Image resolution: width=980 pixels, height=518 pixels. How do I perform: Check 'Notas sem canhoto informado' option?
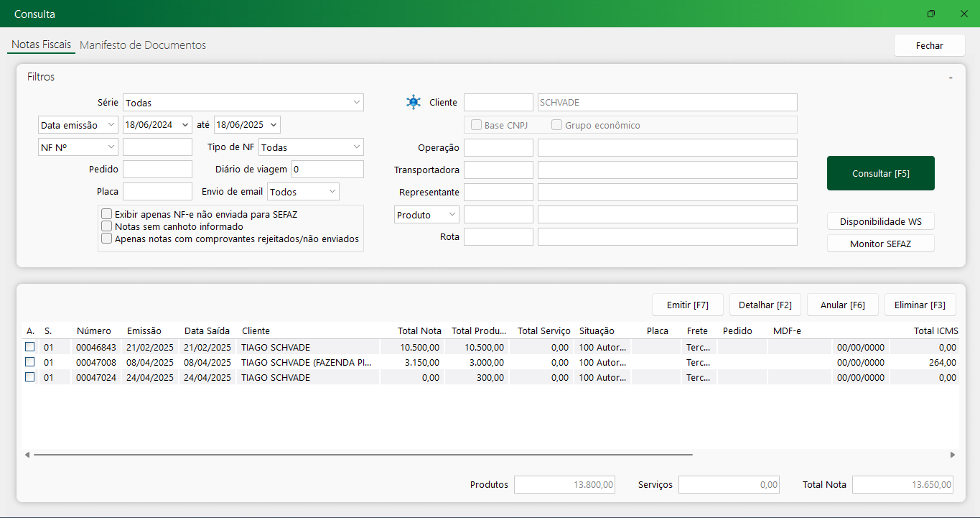(107, 226)
